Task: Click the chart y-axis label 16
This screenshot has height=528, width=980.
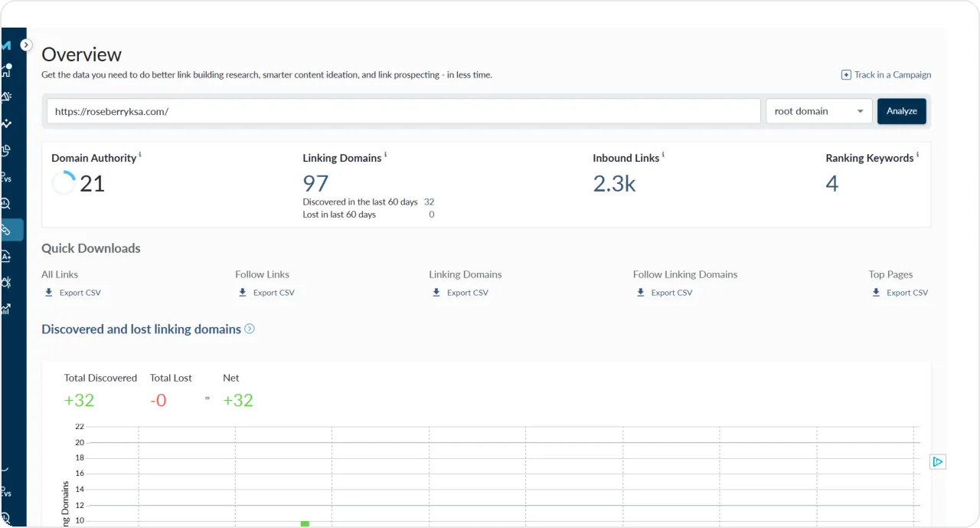Action: (79, 474)
